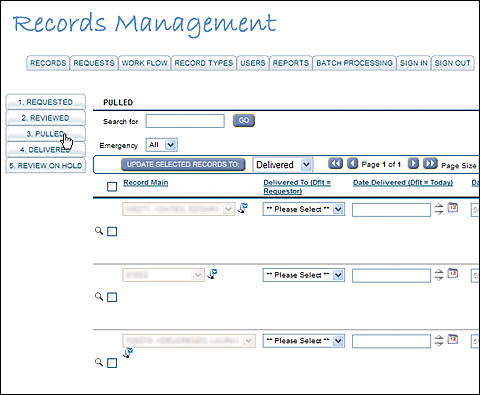
Task: Open calendar picker in first record row
Action: (x=452, y=207)
